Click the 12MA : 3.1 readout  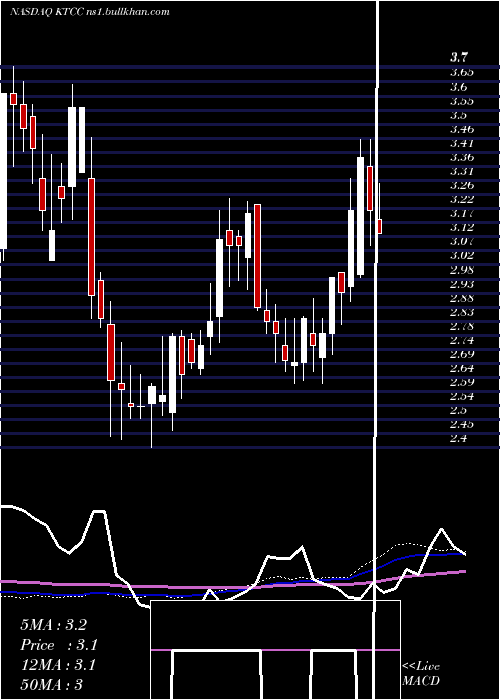tap(58, 665)
